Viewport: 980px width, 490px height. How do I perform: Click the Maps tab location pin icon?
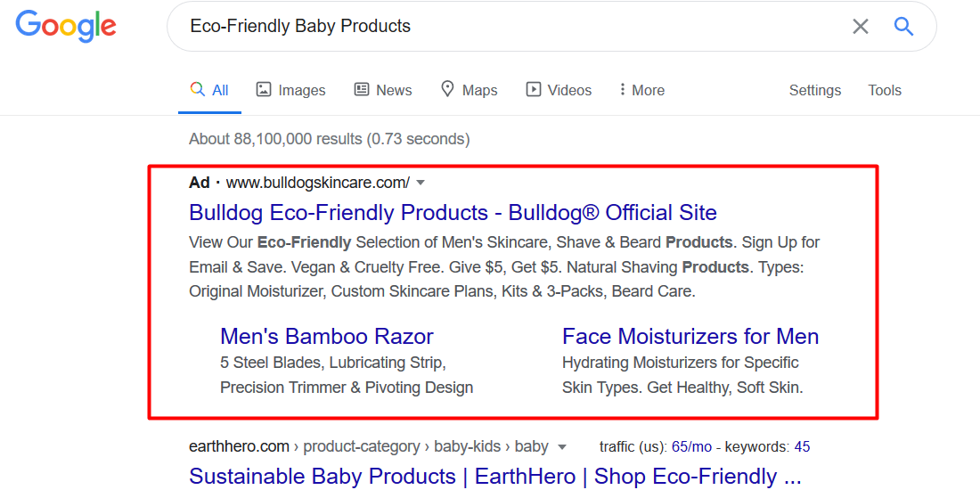[x=447, y=89]
